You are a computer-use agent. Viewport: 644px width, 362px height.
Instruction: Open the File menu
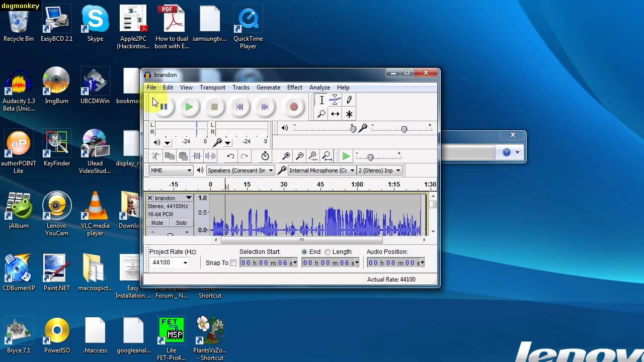click(151, 87)
